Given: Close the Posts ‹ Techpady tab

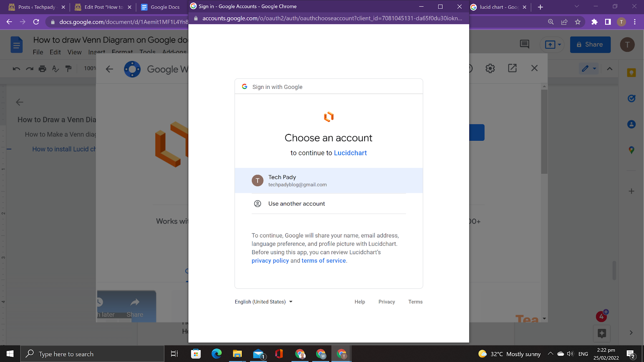Looking at the screenshot, I should tap(63, 7).
